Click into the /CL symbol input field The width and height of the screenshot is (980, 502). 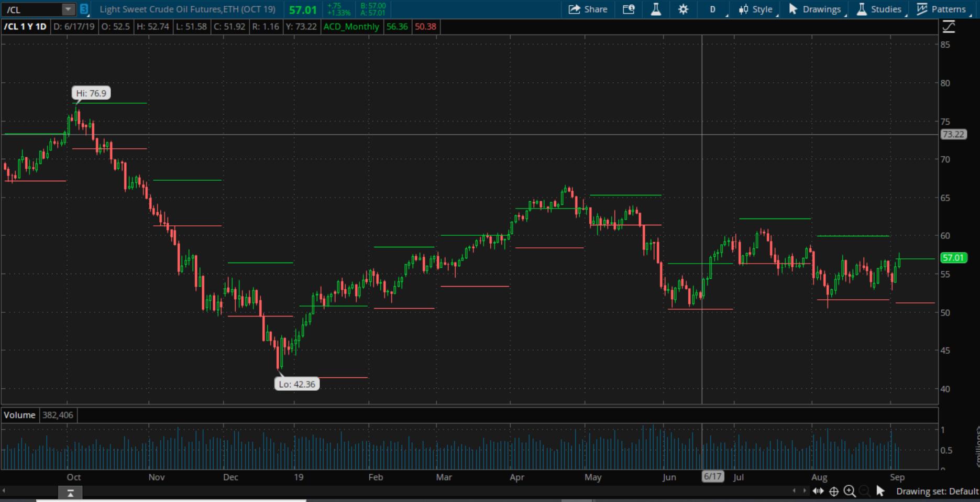(31, 9)
